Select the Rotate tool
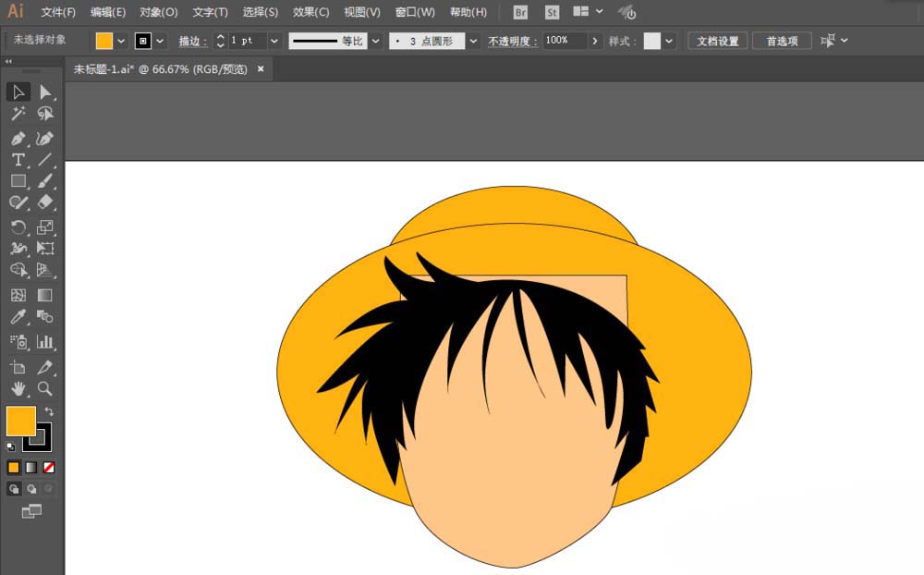Screen dimensions: 924x575 click(18, 227)
